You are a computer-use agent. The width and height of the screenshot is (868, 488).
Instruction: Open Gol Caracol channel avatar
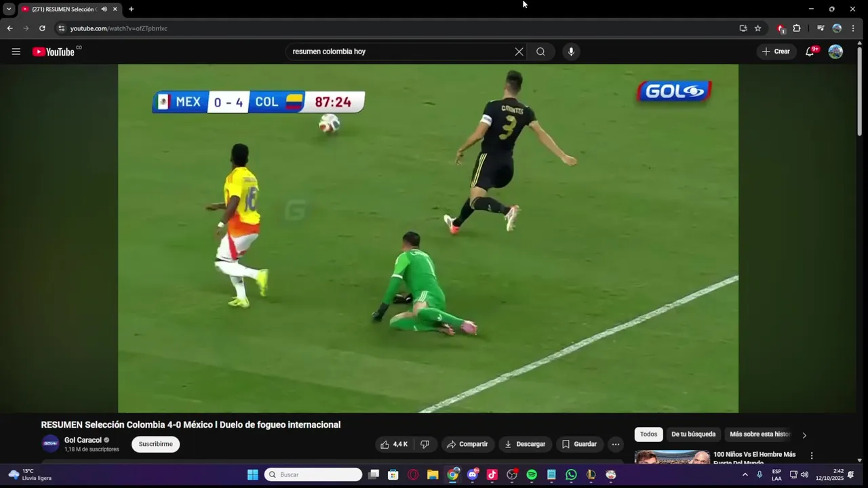[50, 444]
